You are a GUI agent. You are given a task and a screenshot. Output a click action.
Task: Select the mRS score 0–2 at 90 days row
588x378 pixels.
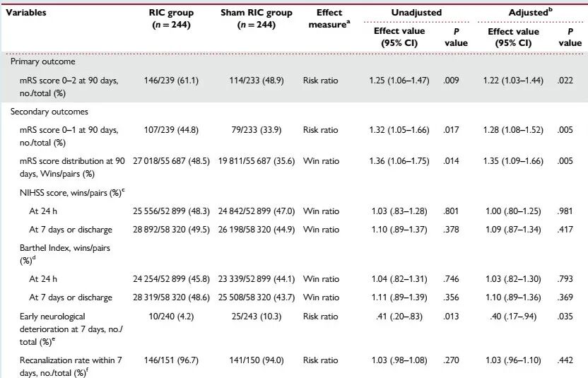pos(294,87)
